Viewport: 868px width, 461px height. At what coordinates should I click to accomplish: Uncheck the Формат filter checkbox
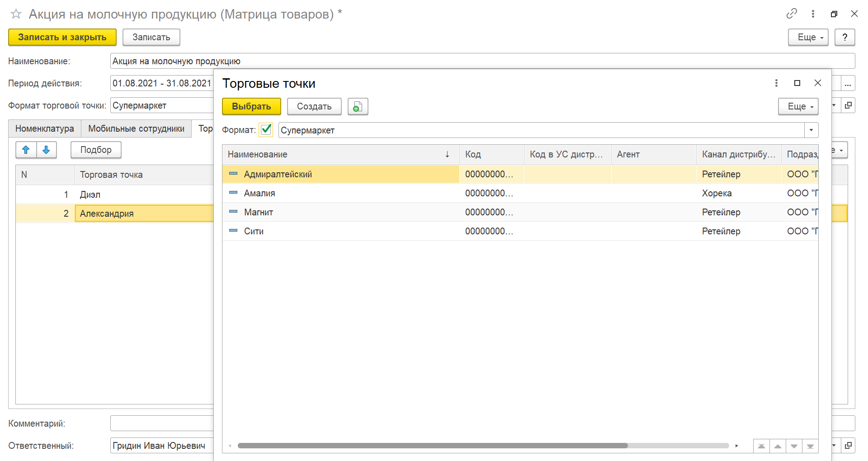click(266, 130)
